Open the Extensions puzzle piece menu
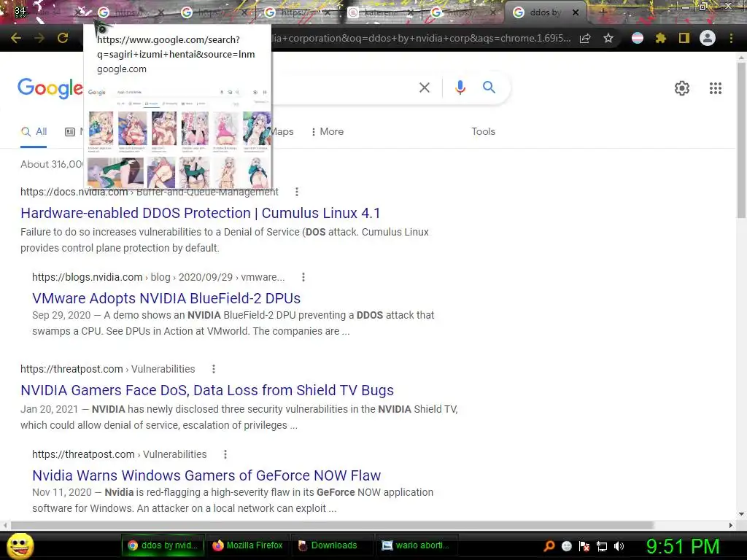This screenshot has height=560, width=747. (x=660, y=38)
